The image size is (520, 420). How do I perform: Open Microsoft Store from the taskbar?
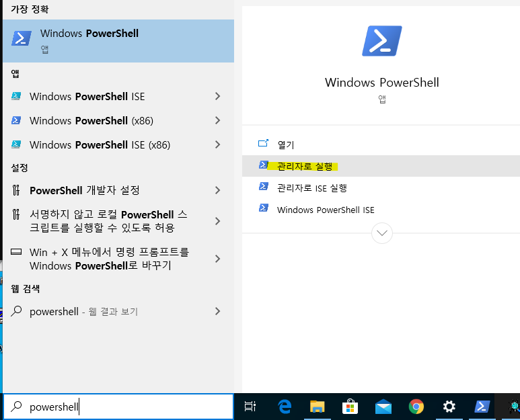click(350, 407)
